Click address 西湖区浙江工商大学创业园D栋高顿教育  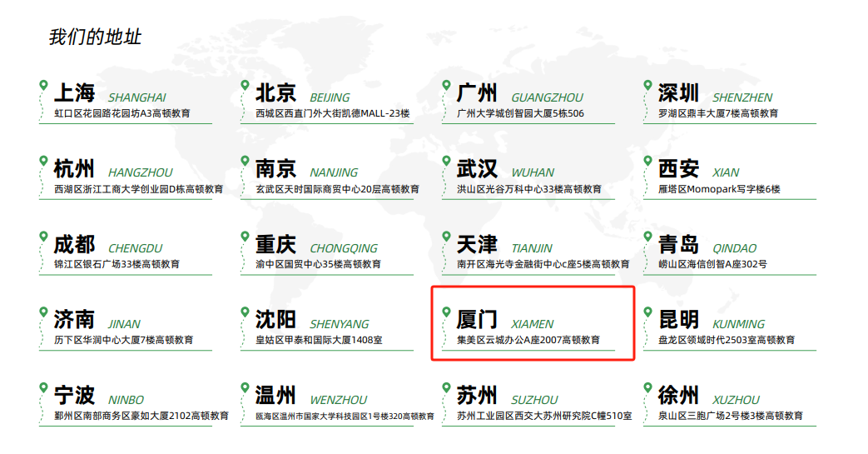[x=138, y=189]
